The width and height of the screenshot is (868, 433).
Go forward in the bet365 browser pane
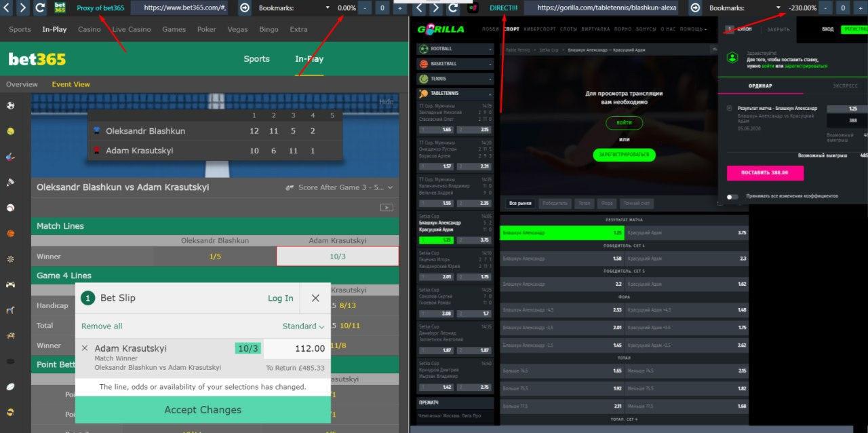click(x=23, y=8)
